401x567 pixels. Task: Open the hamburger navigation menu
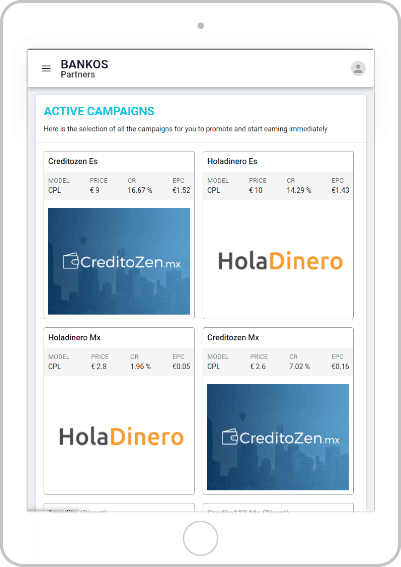46,68
